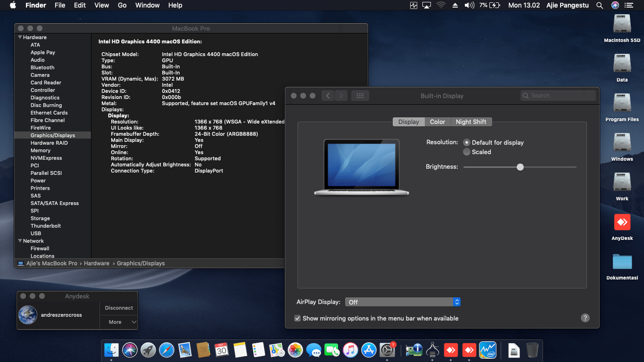Open the Mail stamp icon in dock
The width and height of the screenshot is (644, 362).
click(185, 350)
